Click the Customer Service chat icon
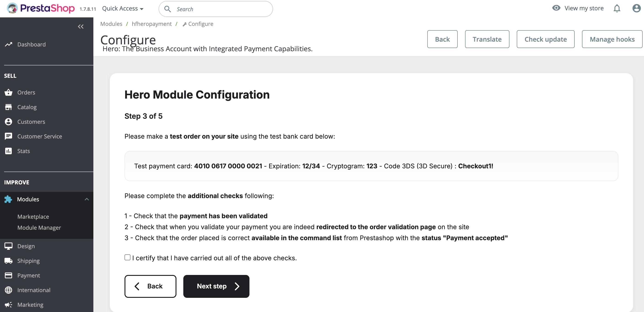Image resolution: width=644 pixels, height=312 pixels. coord(8,136)
